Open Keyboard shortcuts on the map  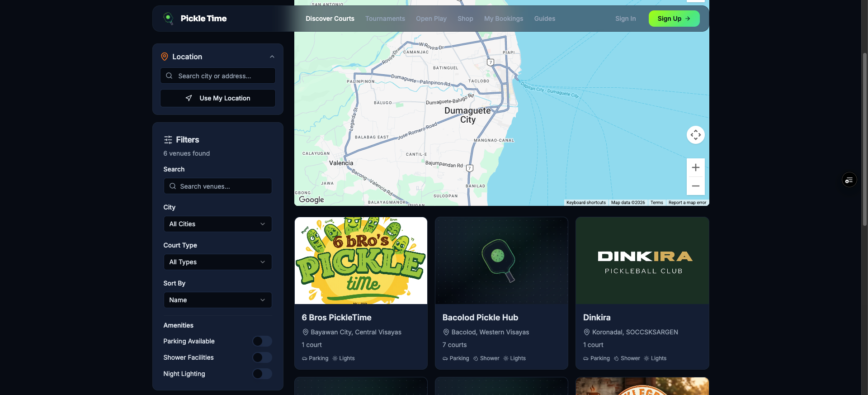point(586,203)
